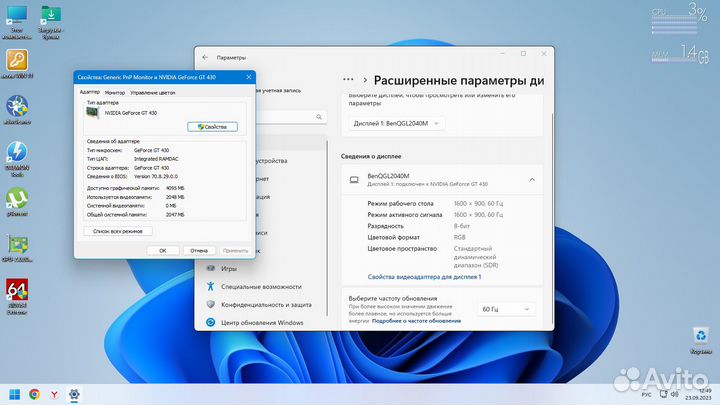Click the CPU usage desktop gadget
Viewport: 720px width, 405px height.
679,19
